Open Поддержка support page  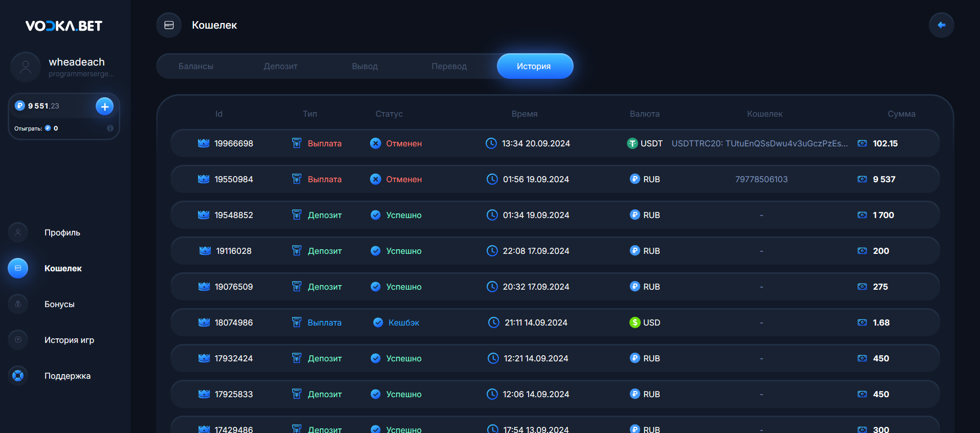click(68, 376)
